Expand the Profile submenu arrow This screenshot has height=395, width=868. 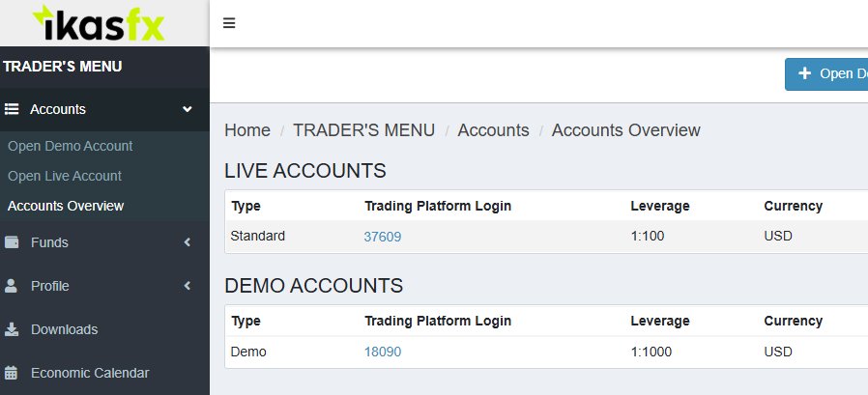pos(188,286)
